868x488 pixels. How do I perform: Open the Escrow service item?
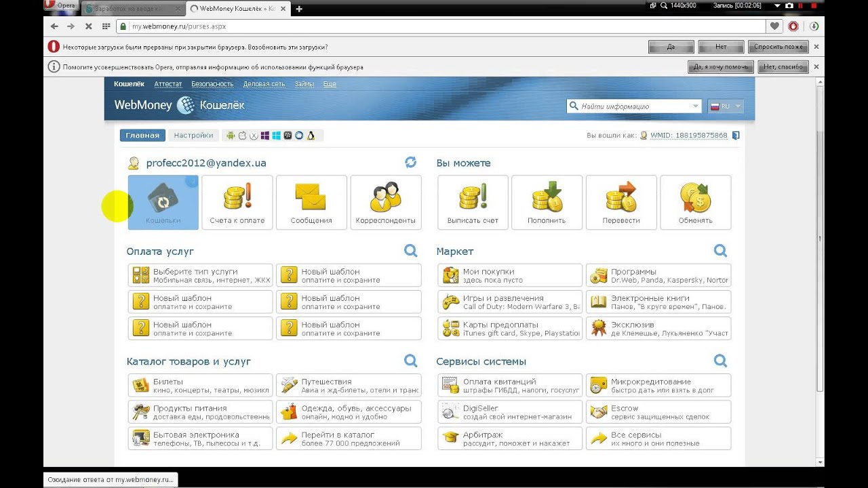tap(658, 412)
